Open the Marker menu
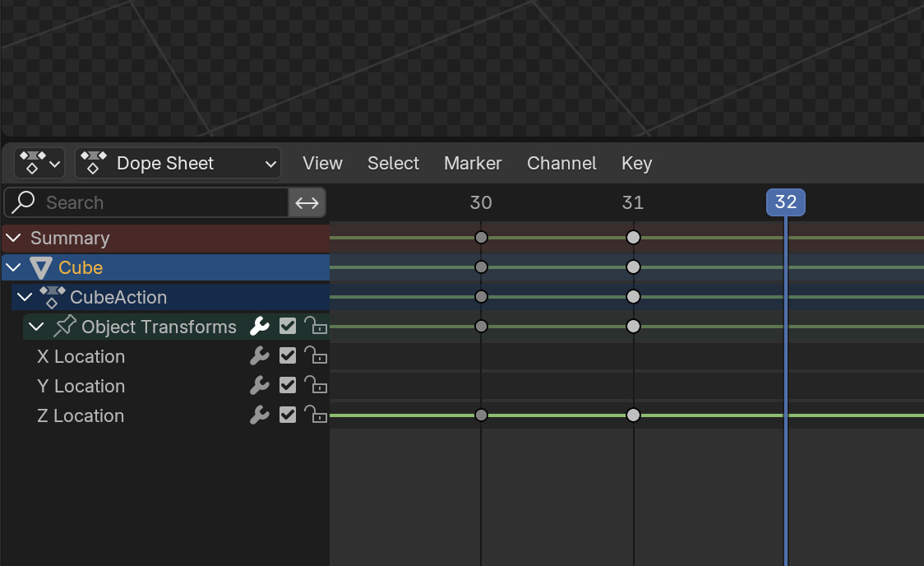Image resolution: width=924 pixels, height=566 pixels. pyautogui.click(x=473, y=163)
